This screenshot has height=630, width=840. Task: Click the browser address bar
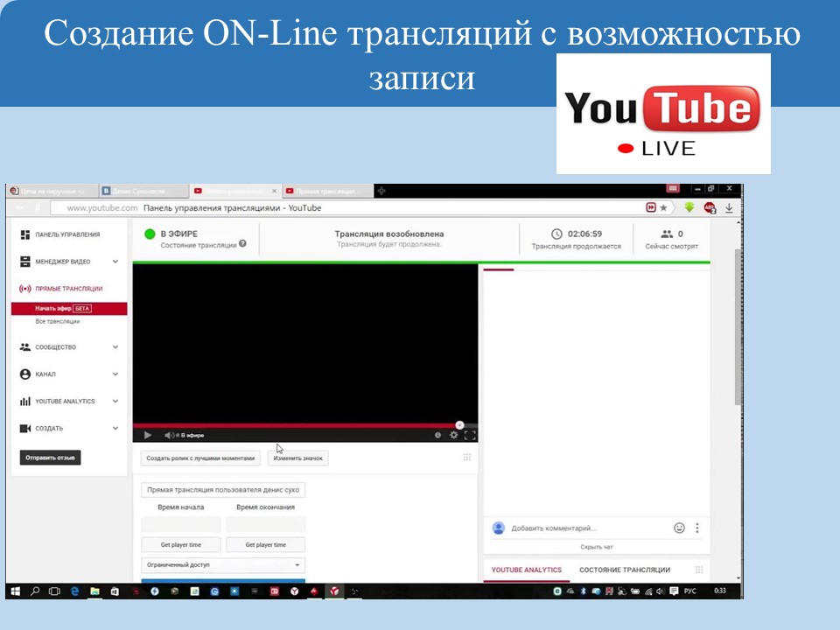(x=348, y=208)
